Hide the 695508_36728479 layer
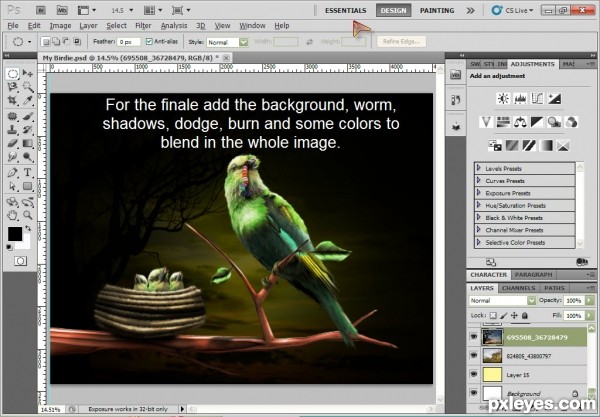 (x=474, y=337)
